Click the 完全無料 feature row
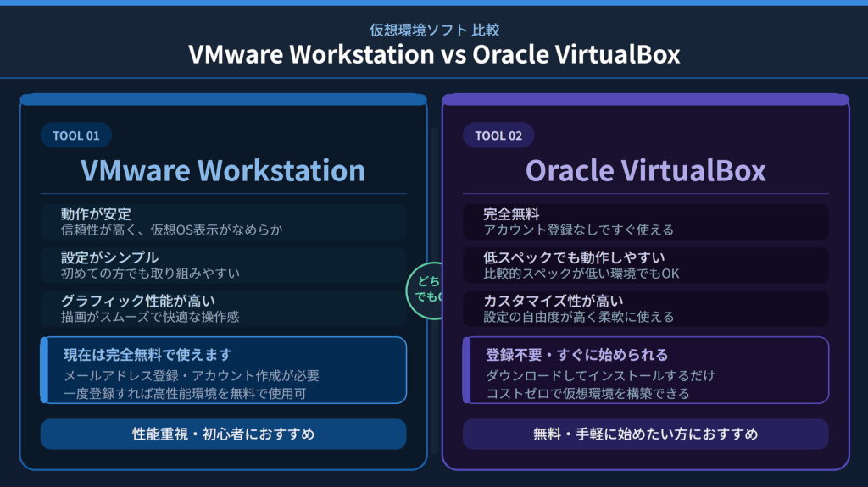This screenshot has height=487, width=868. tap(645, 222)
